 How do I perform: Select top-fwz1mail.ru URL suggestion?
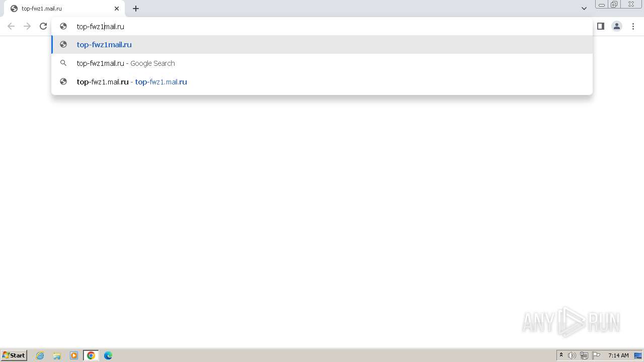(322, 44)
